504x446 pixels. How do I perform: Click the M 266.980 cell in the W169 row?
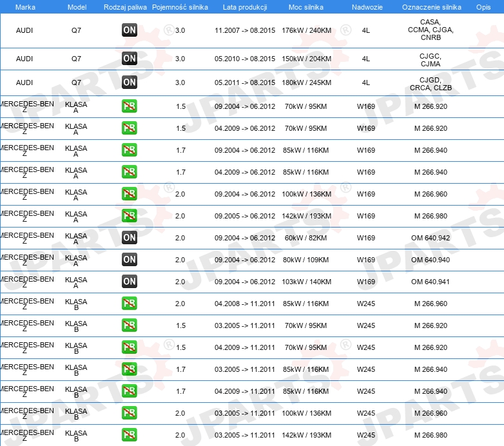[431, 216]
